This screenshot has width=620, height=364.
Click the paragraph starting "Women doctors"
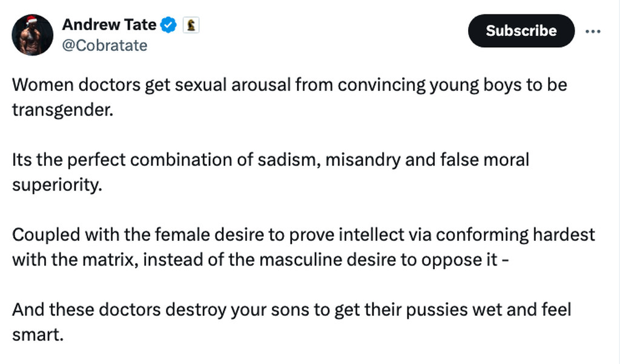click(x=289, y=96)
